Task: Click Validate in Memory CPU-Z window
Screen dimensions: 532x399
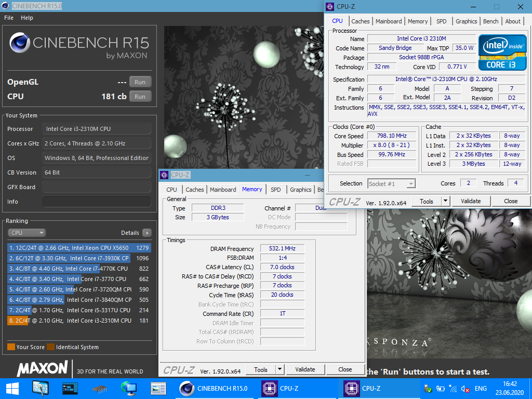Action: [x=305, y=369]
